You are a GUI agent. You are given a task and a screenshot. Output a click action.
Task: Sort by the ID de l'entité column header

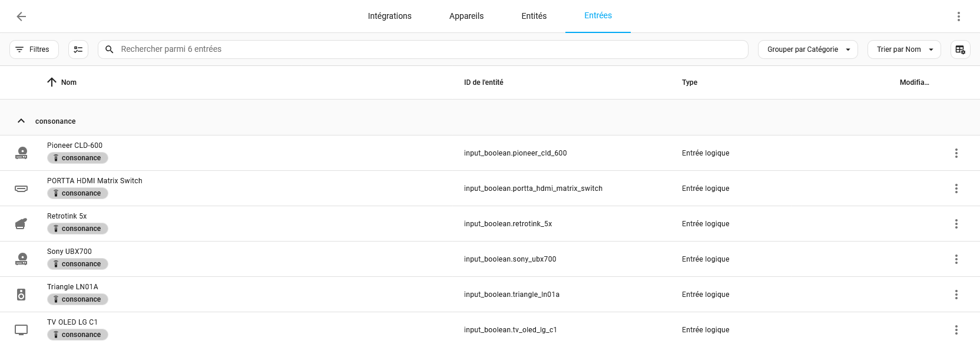484,82
